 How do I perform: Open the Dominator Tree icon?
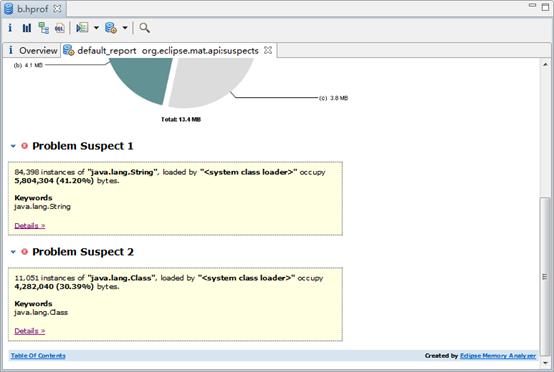click(x=43, y=28)
